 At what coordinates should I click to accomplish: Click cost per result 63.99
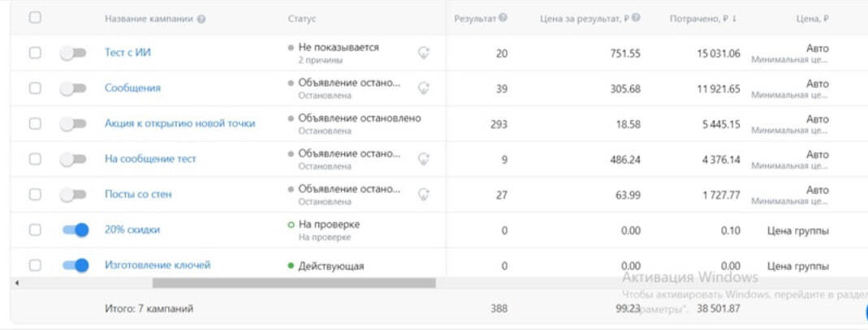tap(628, 195)
